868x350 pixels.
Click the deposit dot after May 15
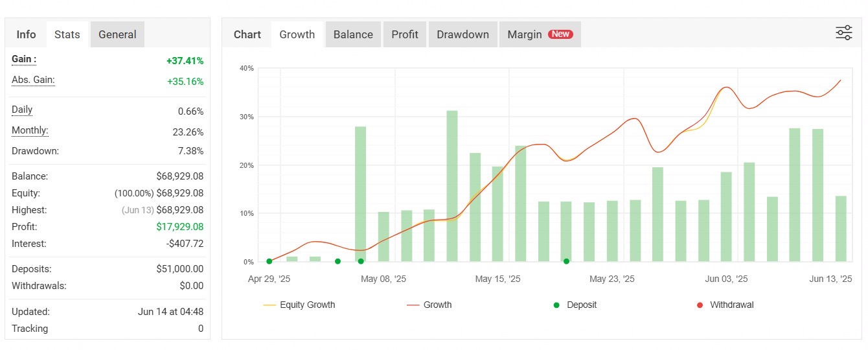click(566, 261)
